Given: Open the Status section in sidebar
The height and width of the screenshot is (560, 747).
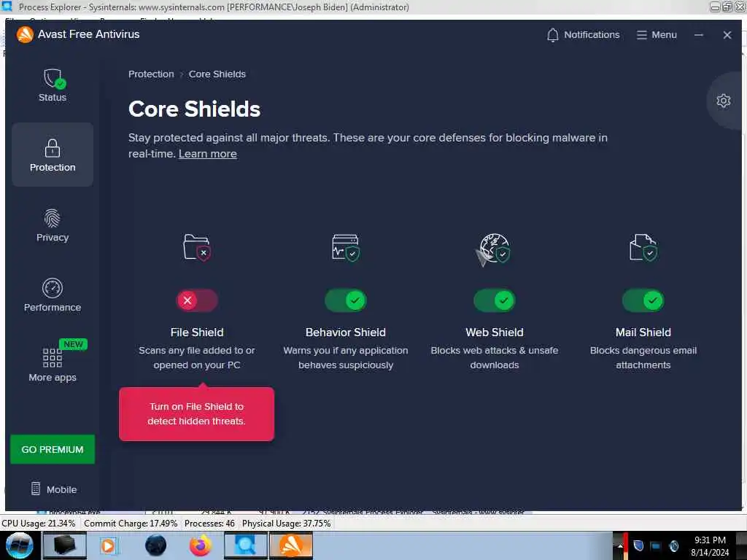Looking at the screenshot, I should pos(53,85).
